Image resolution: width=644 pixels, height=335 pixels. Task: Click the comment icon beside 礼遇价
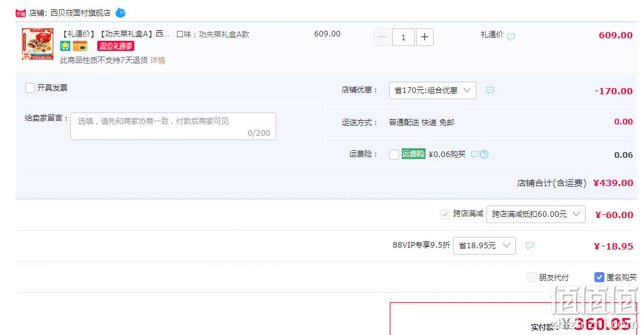[x=511, y=37]
